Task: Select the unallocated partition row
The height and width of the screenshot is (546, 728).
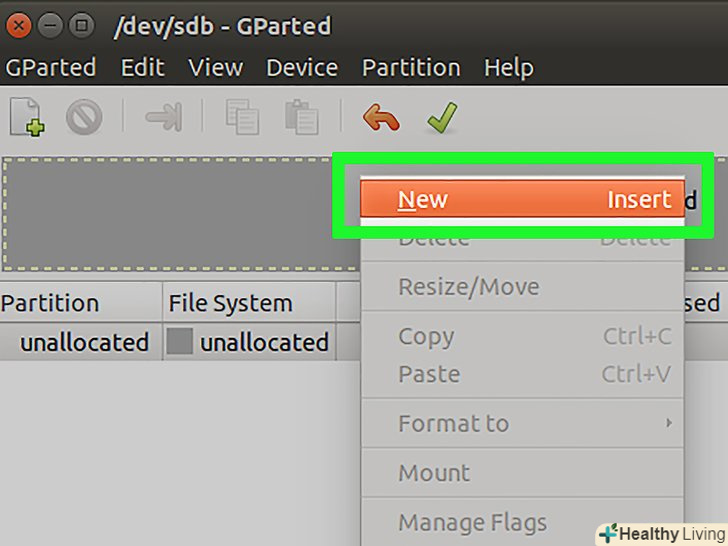Action: pyautogui.click(x=84, y=342)
